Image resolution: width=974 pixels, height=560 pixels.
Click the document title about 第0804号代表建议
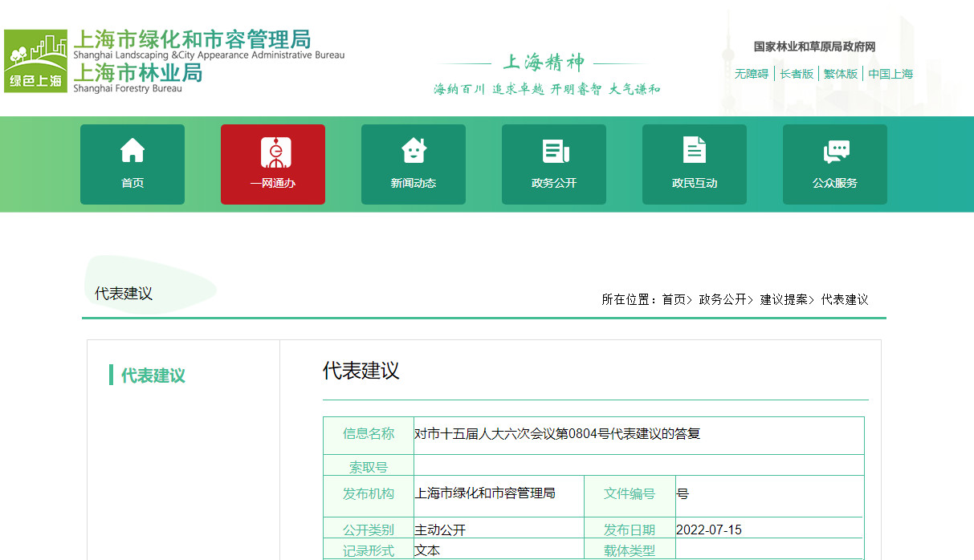(557, 434)
